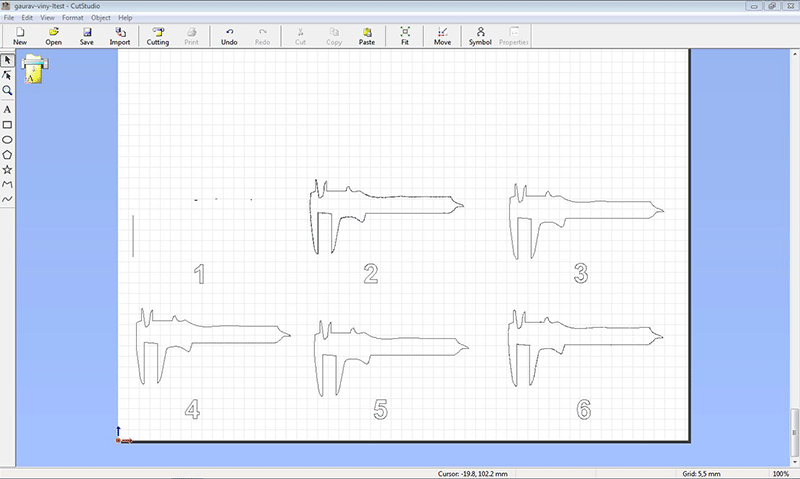Paste from clipboard with Paste icon
The image size is (800, 479).
tap(367, 36)
